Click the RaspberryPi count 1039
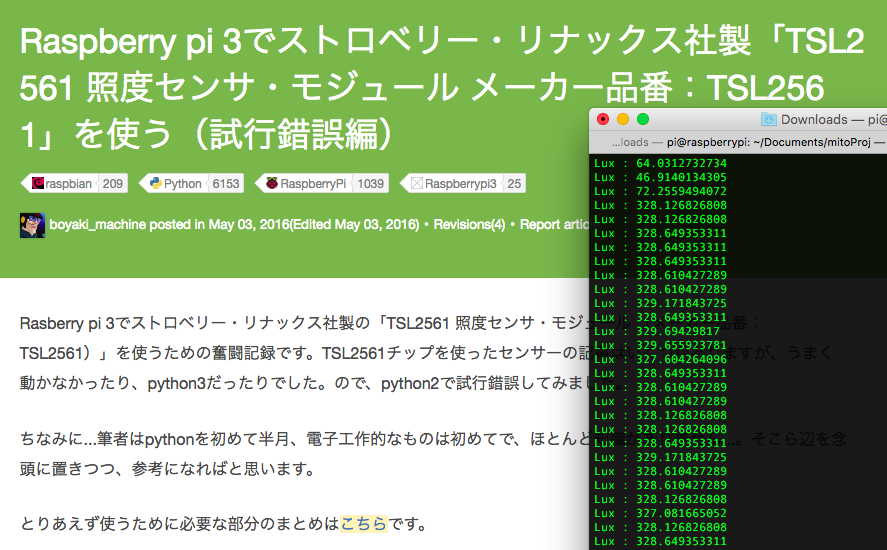 pyautogui.click(x=371, y=183)
